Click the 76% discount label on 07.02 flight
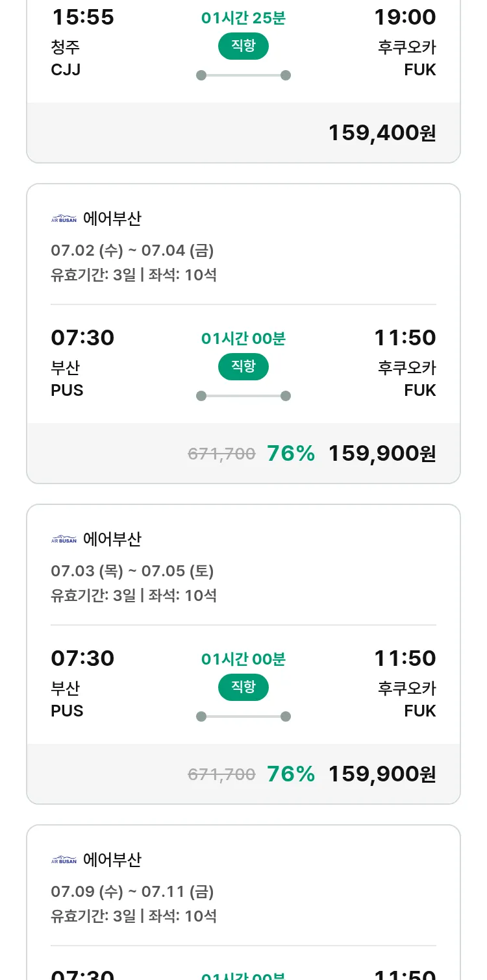The image size is (487, 980). point(291,454)
